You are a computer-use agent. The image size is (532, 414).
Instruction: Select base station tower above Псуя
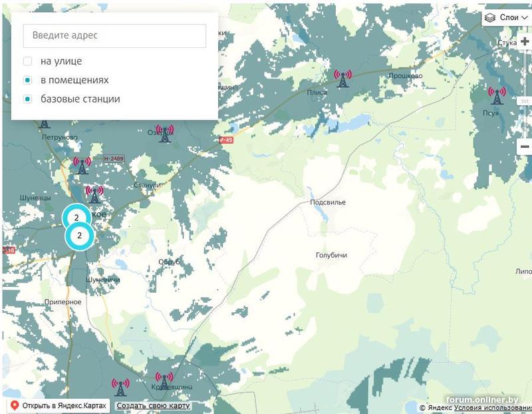pos(497,96)
